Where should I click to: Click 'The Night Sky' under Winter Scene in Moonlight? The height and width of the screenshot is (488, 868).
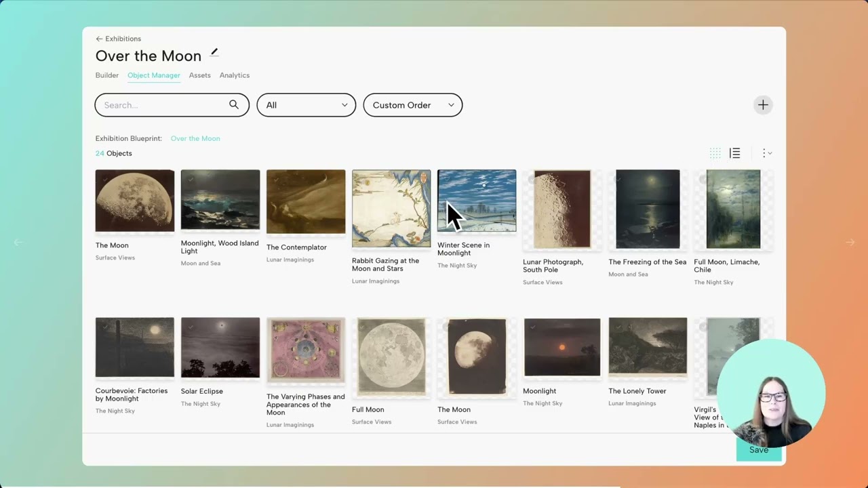coord(457,265)
